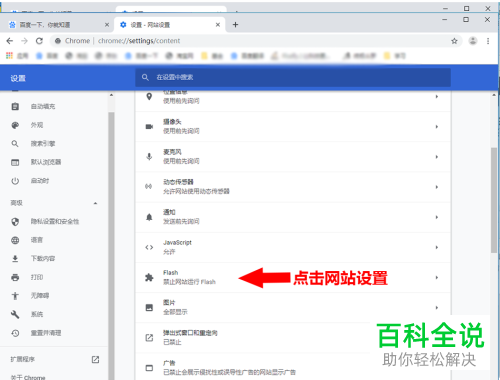Click the camera icon in 摄像头 row
Image resolution: width=500 pixels, height=380 pixels.
(x=149, y=127)
